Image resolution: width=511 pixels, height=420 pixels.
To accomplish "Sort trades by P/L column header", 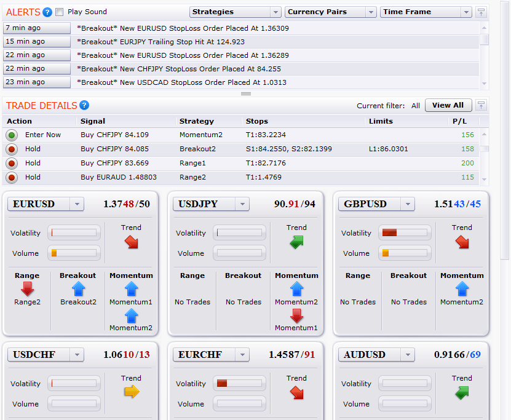I will pos(459,121).
